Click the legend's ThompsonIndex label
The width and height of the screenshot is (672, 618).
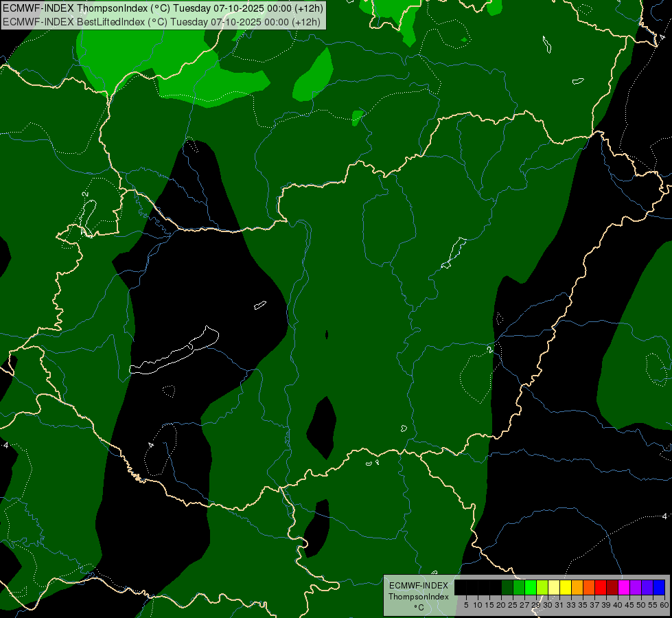(419, 597)
